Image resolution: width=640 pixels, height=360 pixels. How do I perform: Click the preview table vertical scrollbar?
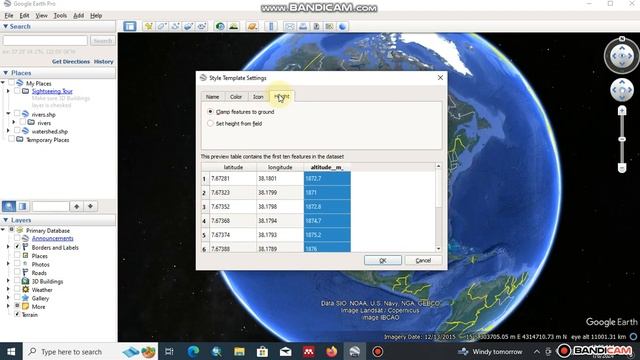pyautogui.click(x=438, y=207)
